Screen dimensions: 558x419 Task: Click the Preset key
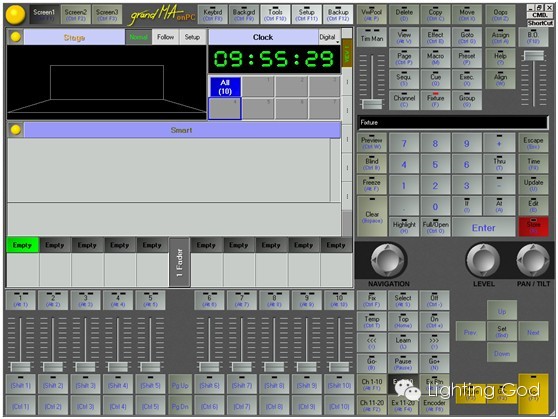click(x=467, y=59)
